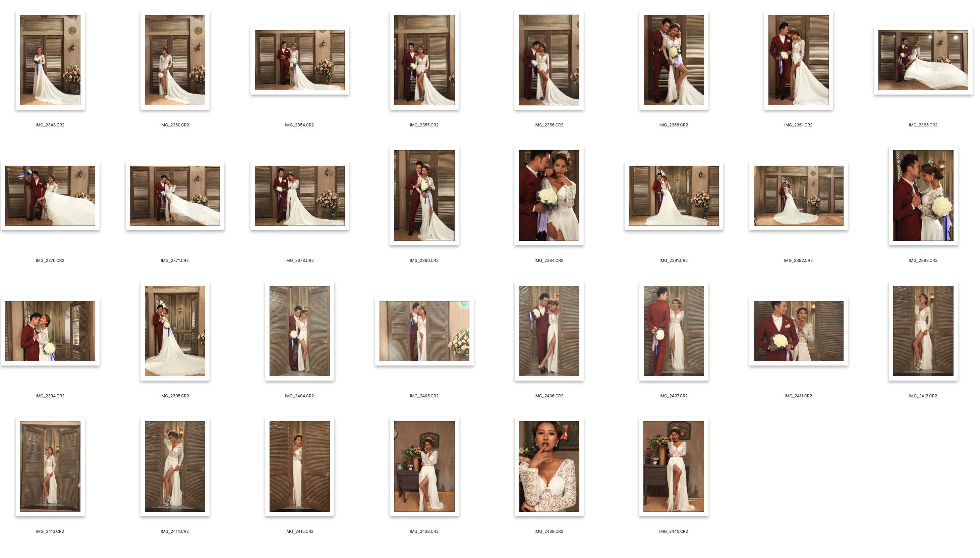Screen dimensions: 980x558
Task: Pick the IMG_2395.CR2 long train photo
Action: click(x=175, y=331)
